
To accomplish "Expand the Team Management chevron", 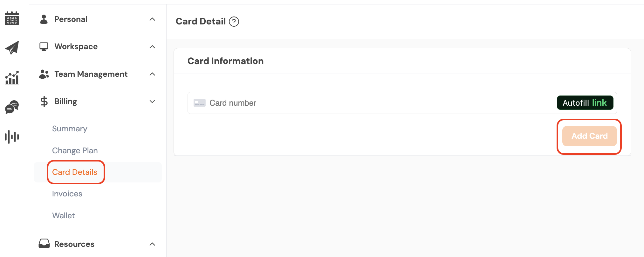I will (152, 74).
